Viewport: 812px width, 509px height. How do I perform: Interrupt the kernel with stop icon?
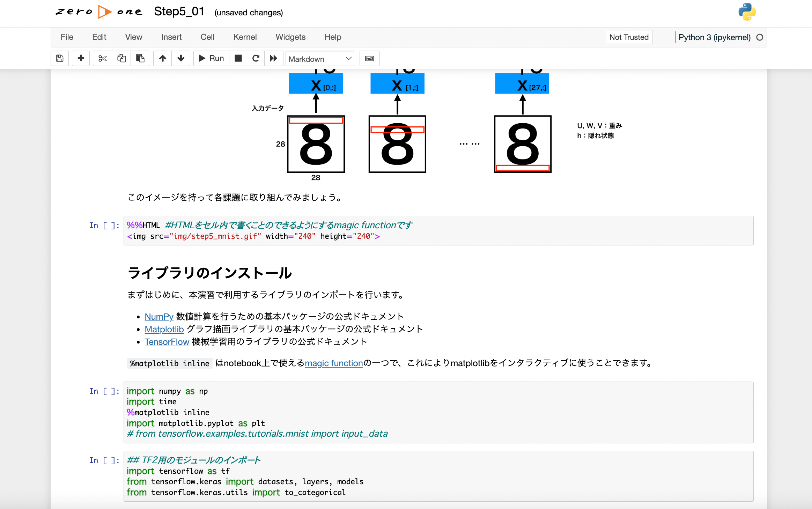(238, 58)
